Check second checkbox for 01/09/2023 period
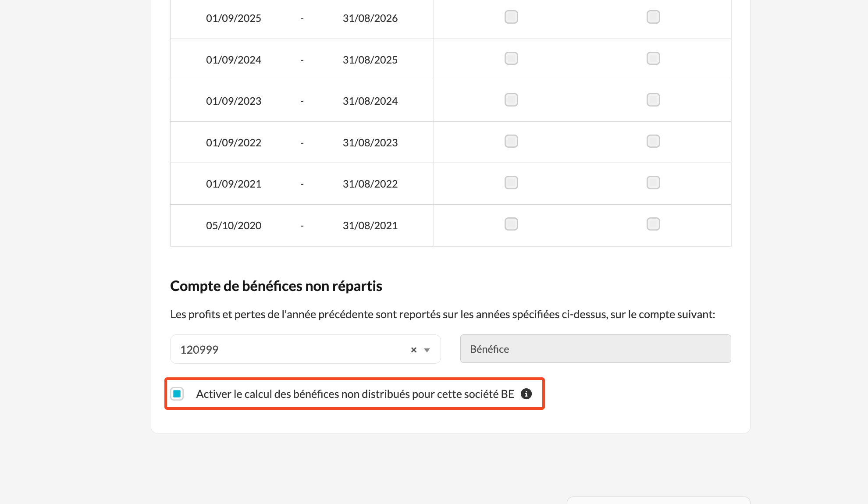868x504 pixels. pyautogui.click(x=653, y=100)
